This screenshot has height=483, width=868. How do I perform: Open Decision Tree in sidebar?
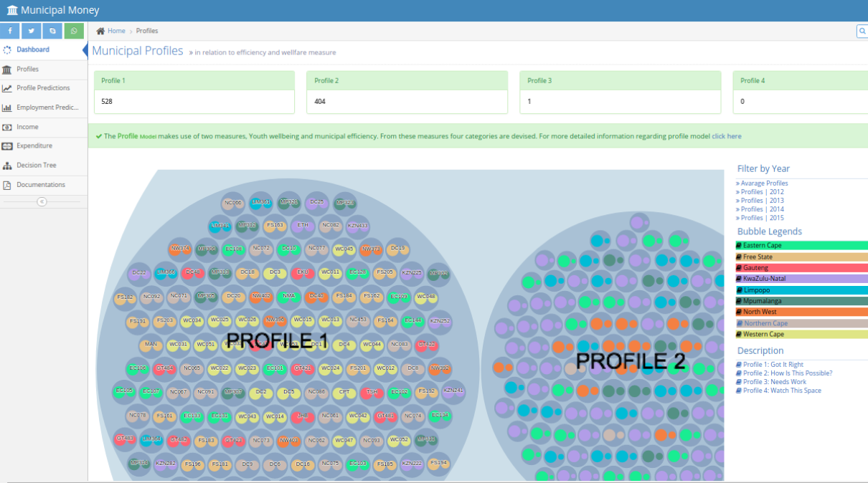44,165
